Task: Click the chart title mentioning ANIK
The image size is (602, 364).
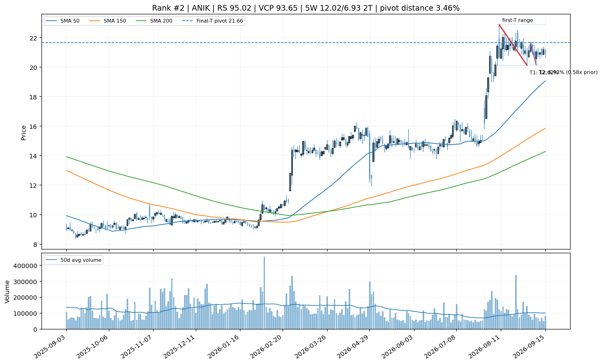Action: pos(306,8)
